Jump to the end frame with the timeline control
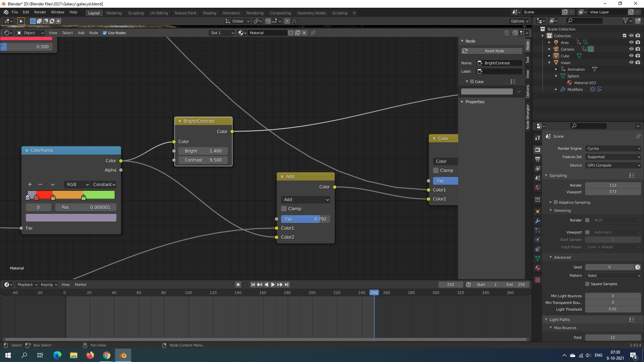644x362 pixels. pos(286,285)
